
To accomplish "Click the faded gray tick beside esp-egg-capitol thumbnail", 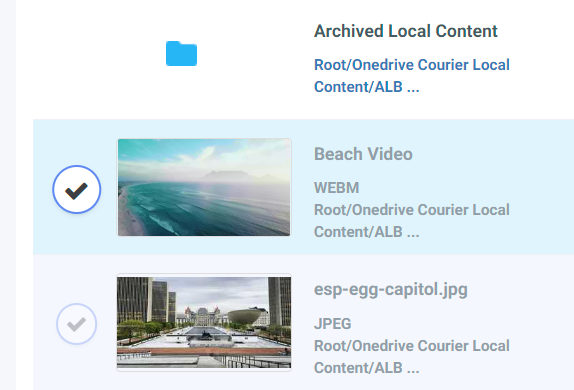I will (x=77, y=324).
